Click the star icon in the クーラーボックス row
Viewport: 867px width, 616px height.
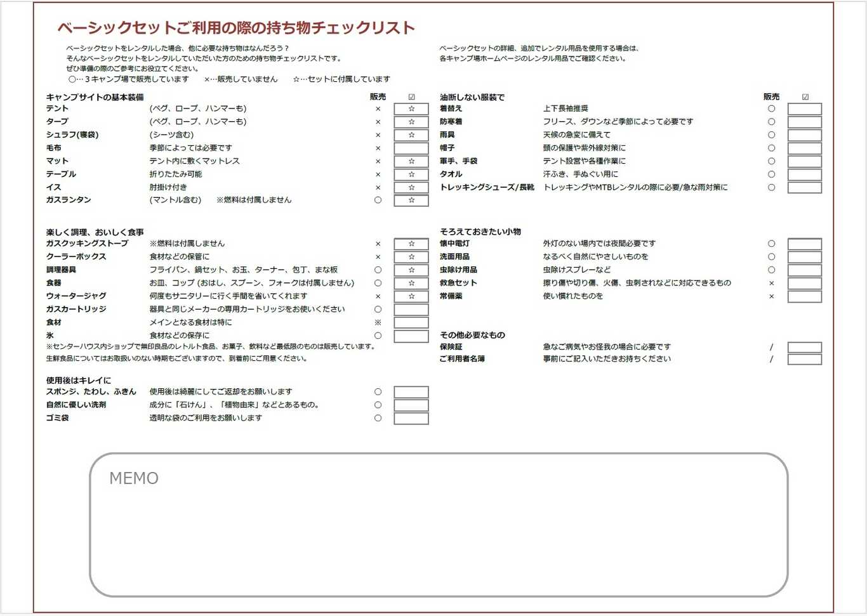411,257
